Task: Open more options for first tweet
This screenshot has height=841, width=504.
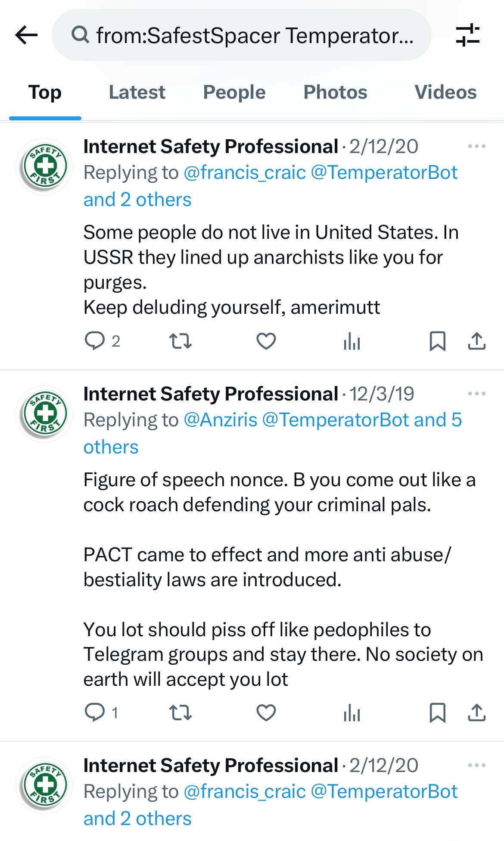Action: pyautogui.click(x=476, y=147)
